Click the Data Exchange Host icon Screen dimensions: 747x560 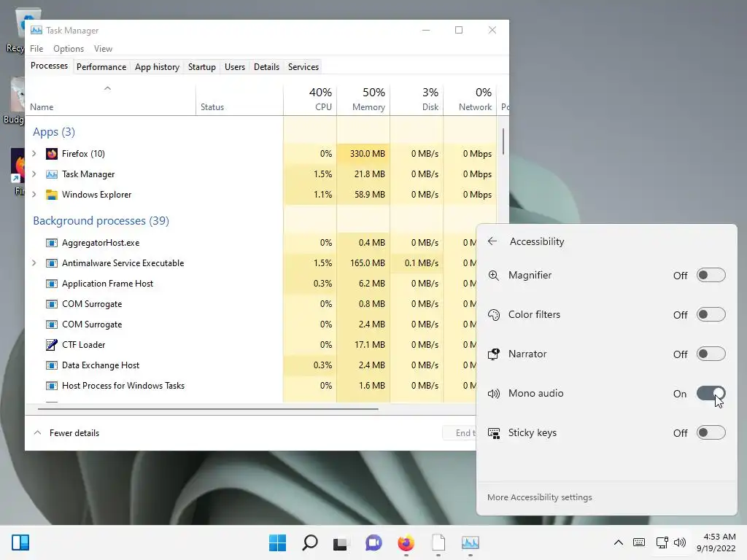tap(52, 365)
